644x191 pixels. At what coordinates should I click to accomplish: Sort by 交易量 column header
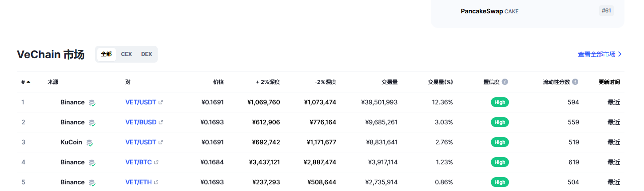click(x=390, y=82)
